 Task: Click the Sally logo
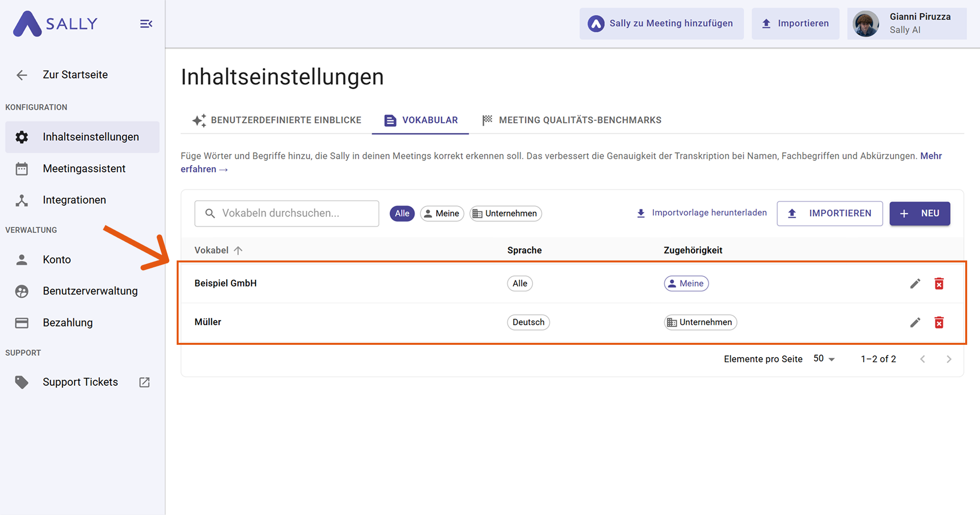tap(55, 24)
